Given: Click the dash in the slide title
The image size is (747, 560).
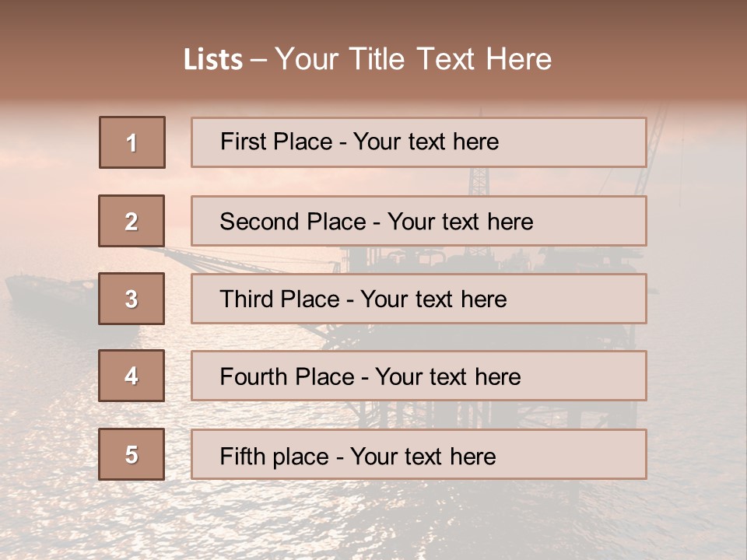Looking at the screenshot, I should coord(259,60).
